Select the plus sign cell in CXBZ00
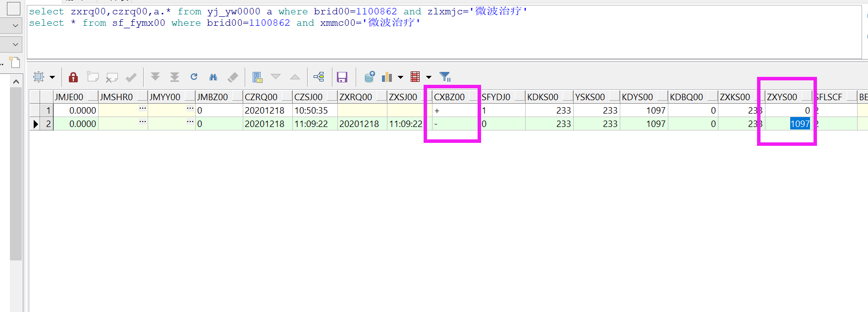This screenshot has width=868, height=312. 456,110
